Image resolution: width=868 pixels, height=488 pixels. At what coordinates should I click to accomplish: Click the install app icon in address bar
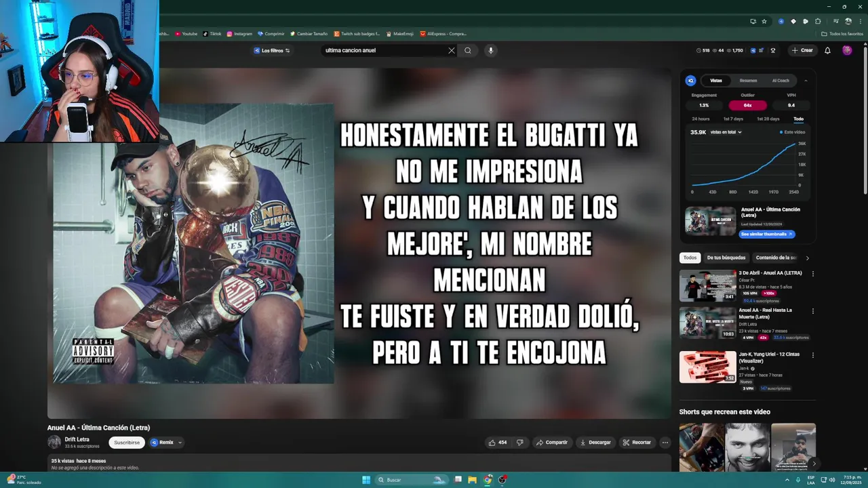point(753,21)
